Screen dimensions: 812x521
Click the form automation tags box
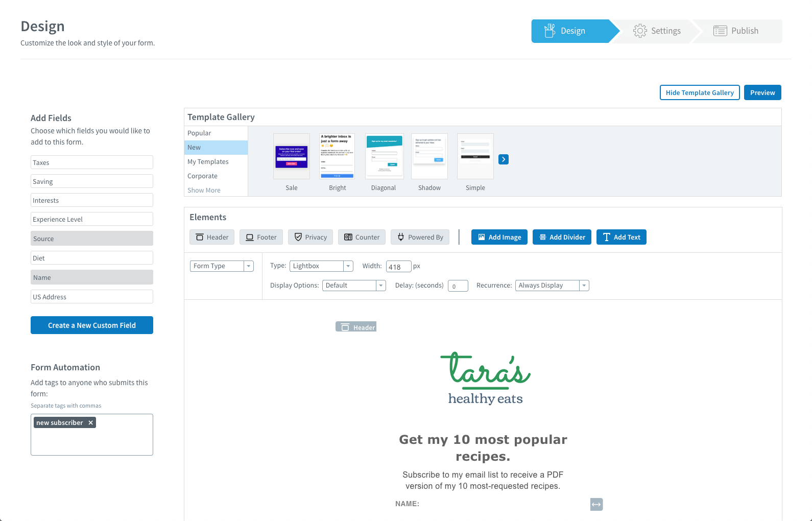[92, 435]
